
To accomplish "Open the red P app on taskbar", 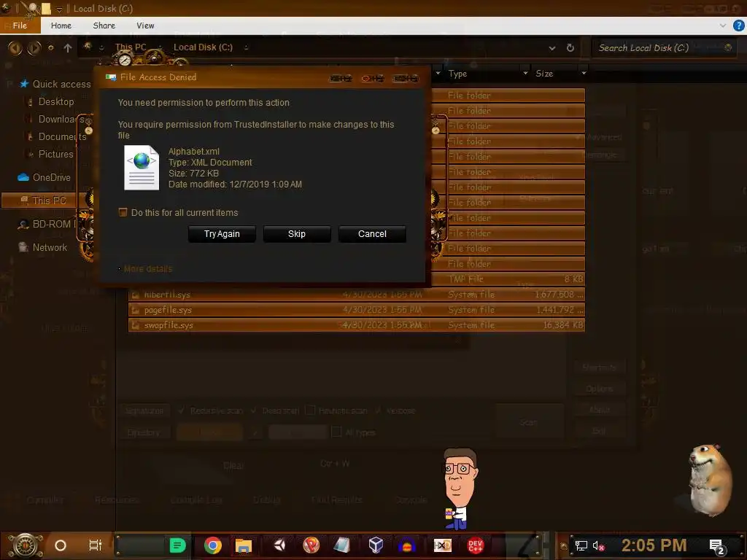I will 311,545.
